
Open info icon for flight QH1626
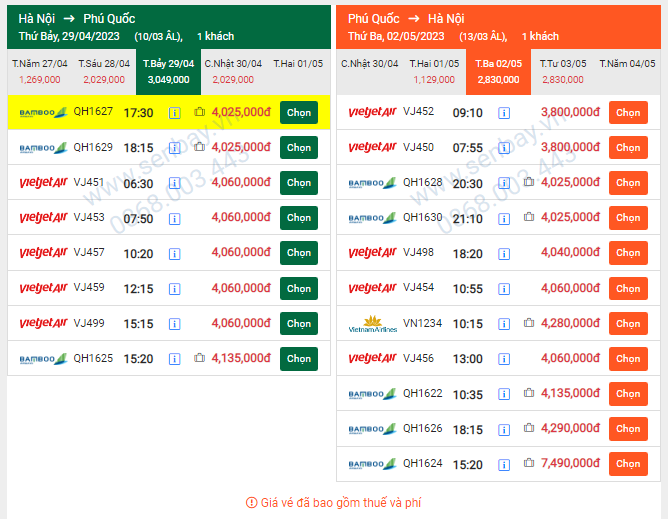click(504, 430)
